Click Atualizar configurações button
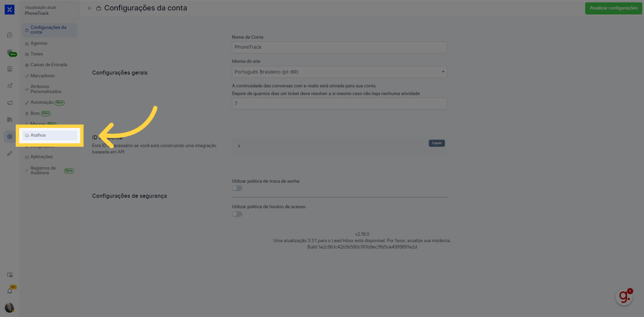 point(613,8)
